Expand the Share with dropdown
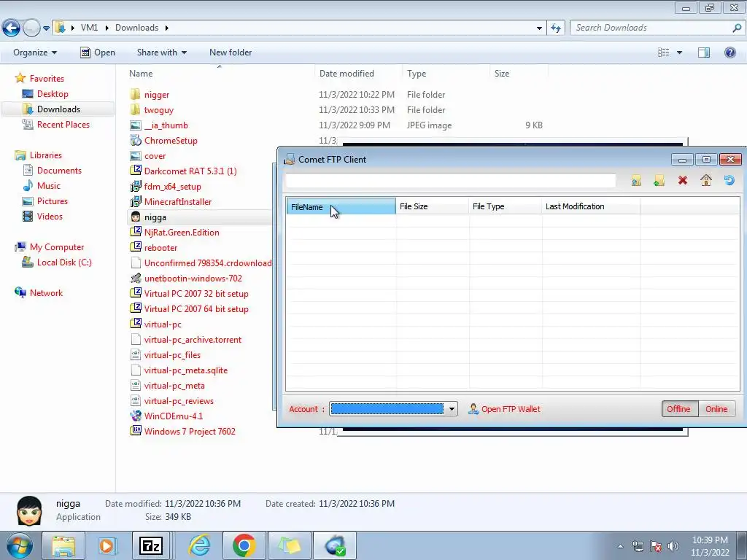This screenshot has width=747, height=560. [184, 52]
